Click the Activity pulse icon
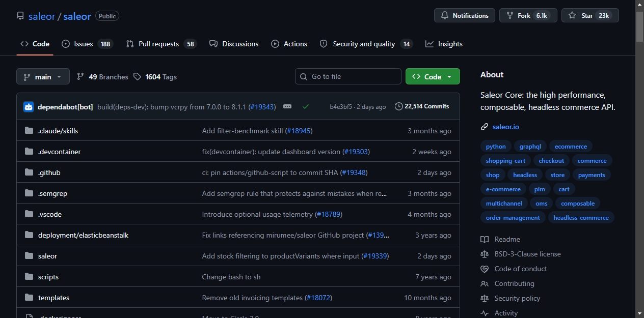The width and height of the screenshot is (644, 318). tap(485, 313)
